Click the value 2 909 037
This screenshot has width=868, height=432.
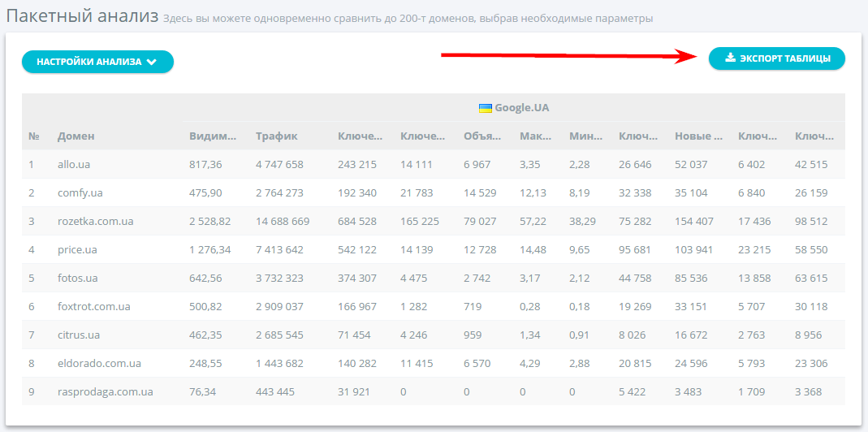coord(279,306)
